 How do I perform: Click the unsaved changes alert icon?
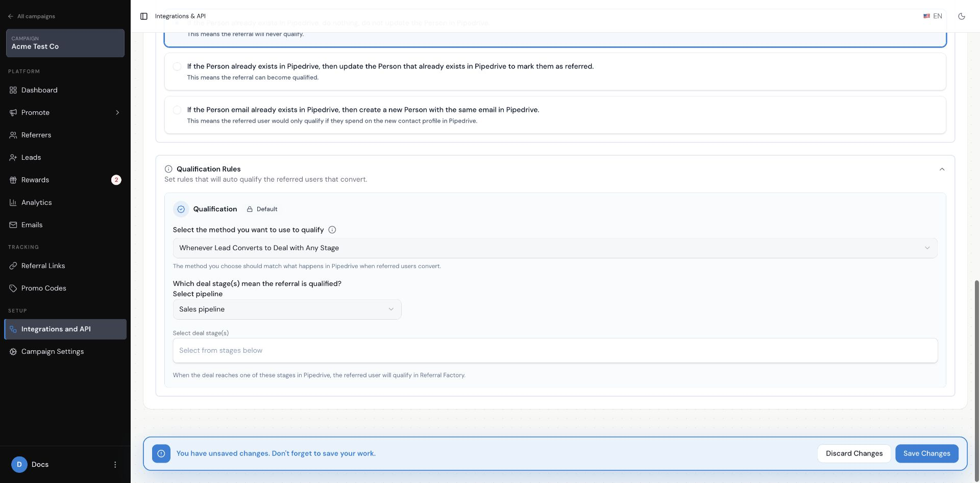(161, 453)
